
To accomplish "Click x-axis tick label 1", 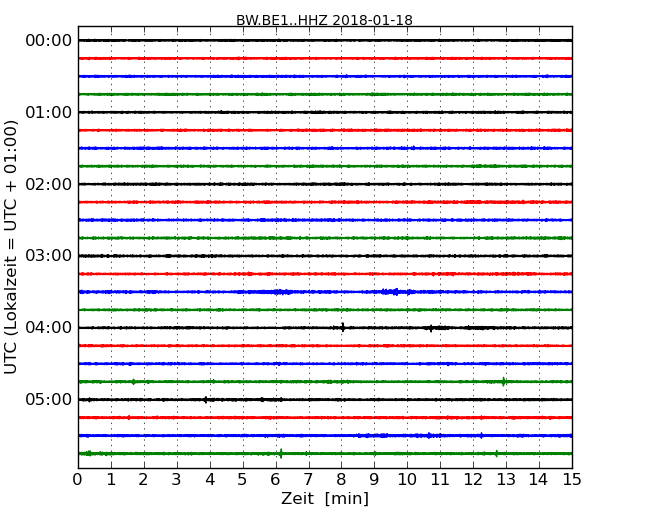I will coord(111,480).
